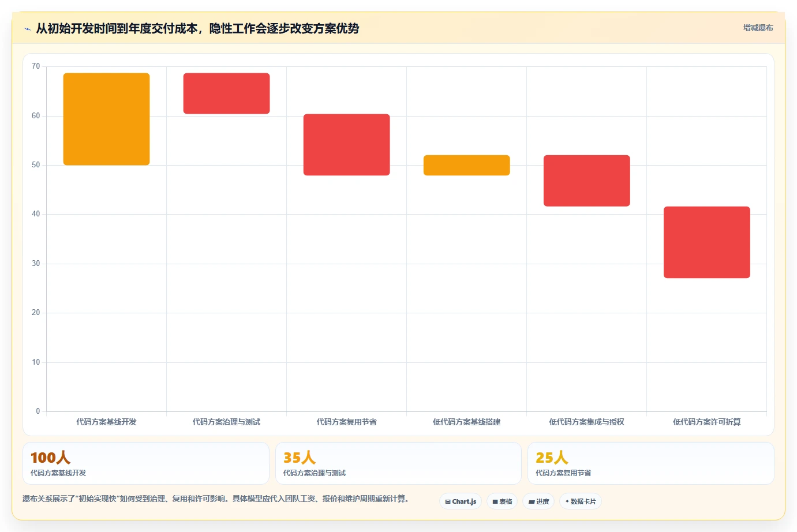Viewport: 797px width, 532px height.
Task: Click x-axis label 低代码方案基线搭建
Action: pos(467,422)
